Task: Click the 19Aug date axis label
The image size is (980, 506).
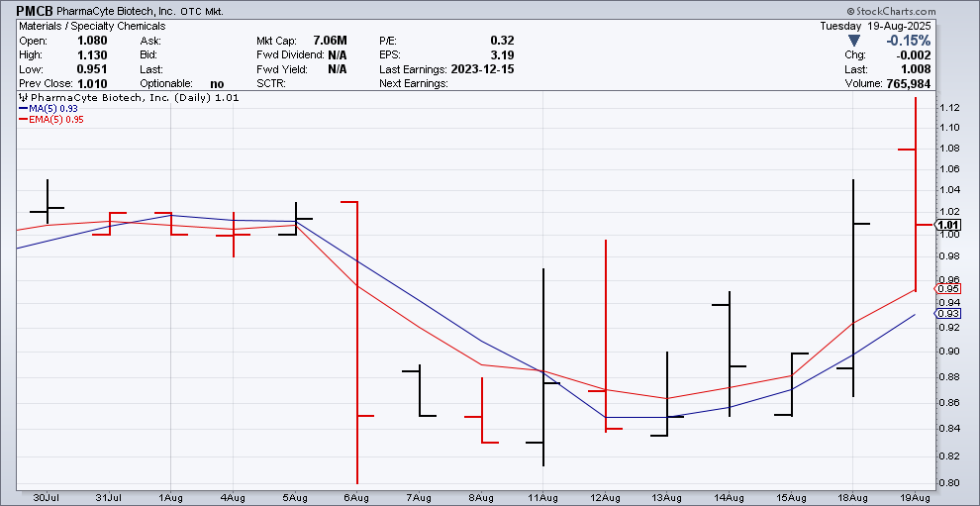Action: point(915,498)
